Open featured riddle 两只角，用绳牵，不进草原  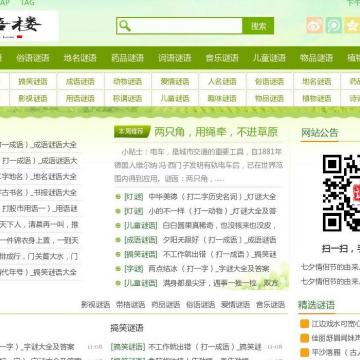(216, 132)
